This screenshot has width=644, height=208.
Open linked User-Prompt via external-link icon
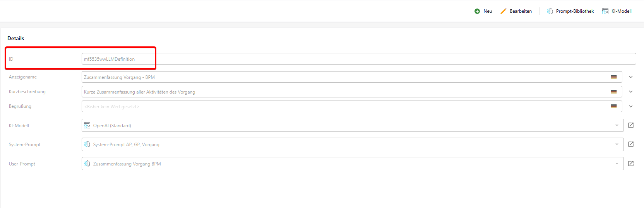click(631, 164)
